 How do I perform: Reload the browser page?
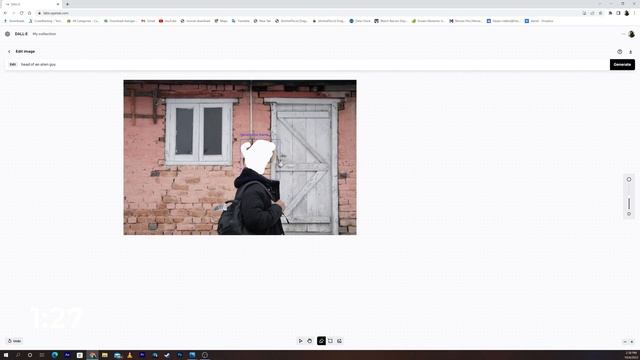[x=21, y=13]
